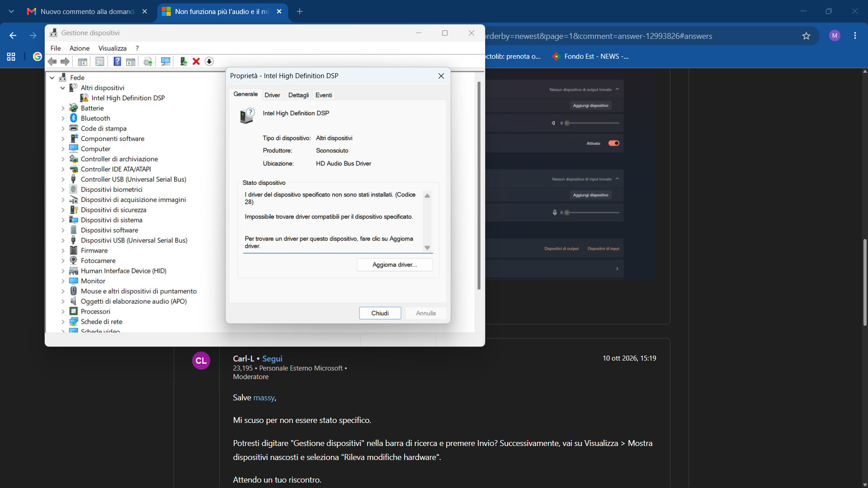The image size is (868, 488).
Task: Click the Add driver computer icon in toolbar
Action: point(183,61)
